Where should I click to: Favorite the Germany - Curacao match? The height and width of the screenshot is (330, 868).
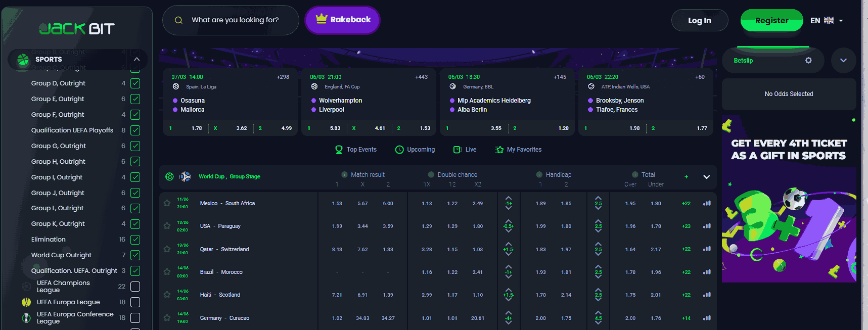(167, 318)
